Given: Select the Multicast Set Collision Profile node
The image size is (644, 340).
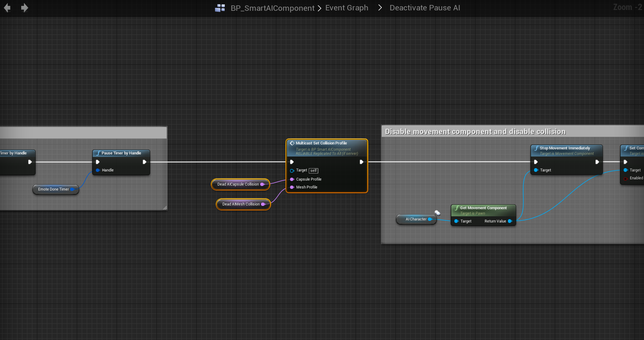Looking at the screenshot, I should coord(321,143).
